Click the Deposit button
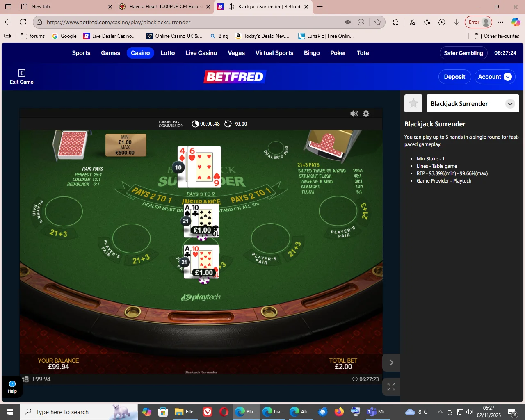Screen dimensions: 525x420 [x=454, y=77]
